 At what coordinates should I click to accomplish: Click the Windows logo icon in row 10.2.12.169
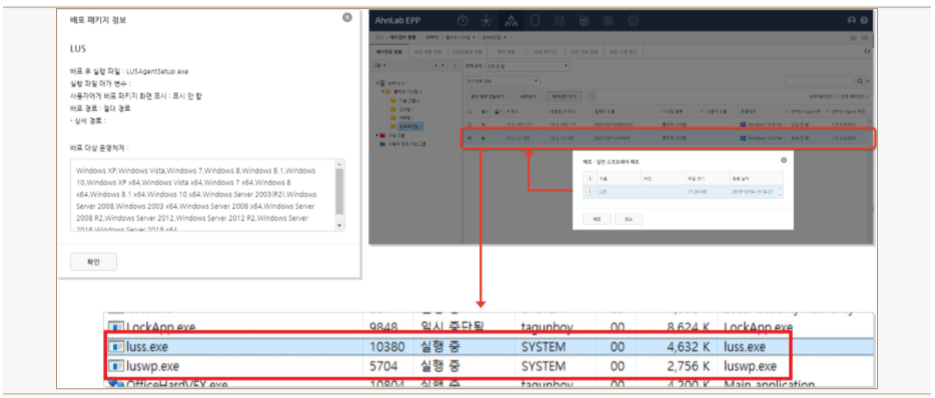[743, 138]
